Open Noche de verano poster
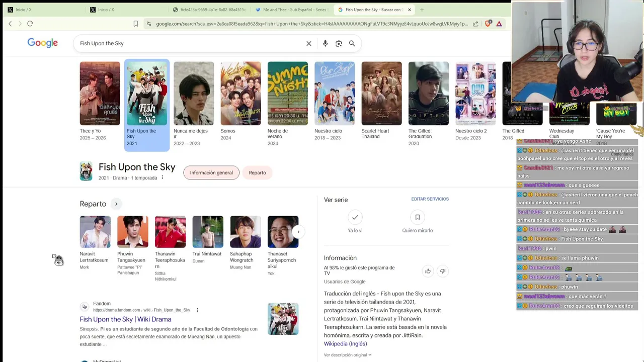644x362 pixels. [288, 94]
